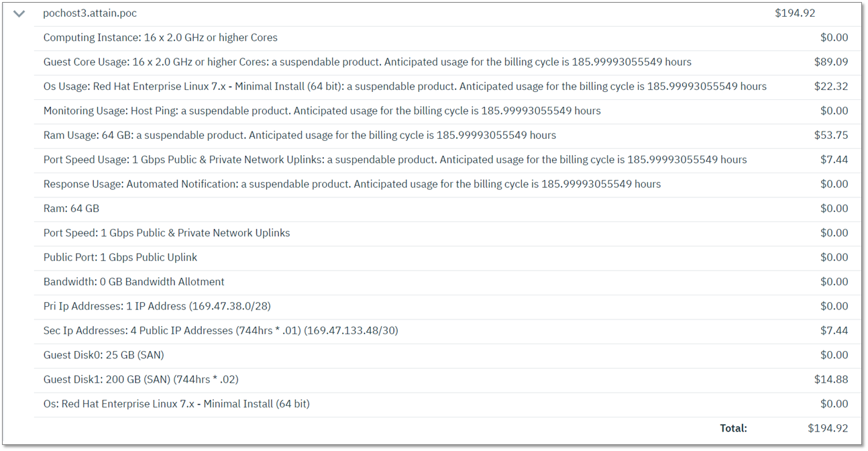Image resolution: width=868 pixels, height=451 pixels.
Task: Click the $194.92 amount in header row
Action: tap(795, 13)
